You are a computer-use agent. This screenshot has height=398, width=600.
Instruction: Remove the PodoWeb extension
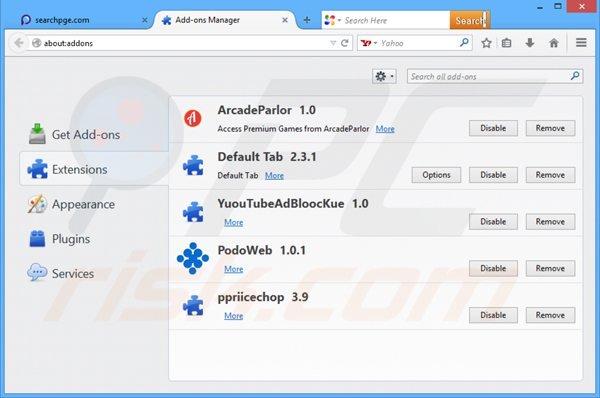click(x=550, y=268)
